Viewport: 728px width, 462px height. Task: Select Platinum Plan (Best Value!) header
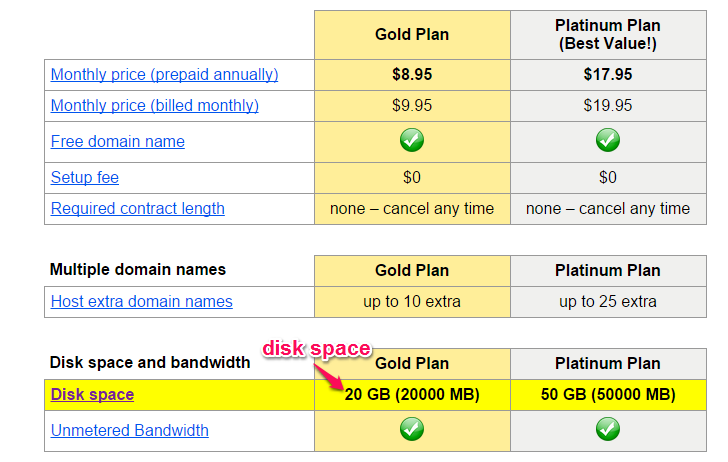[x=608, y=35]
